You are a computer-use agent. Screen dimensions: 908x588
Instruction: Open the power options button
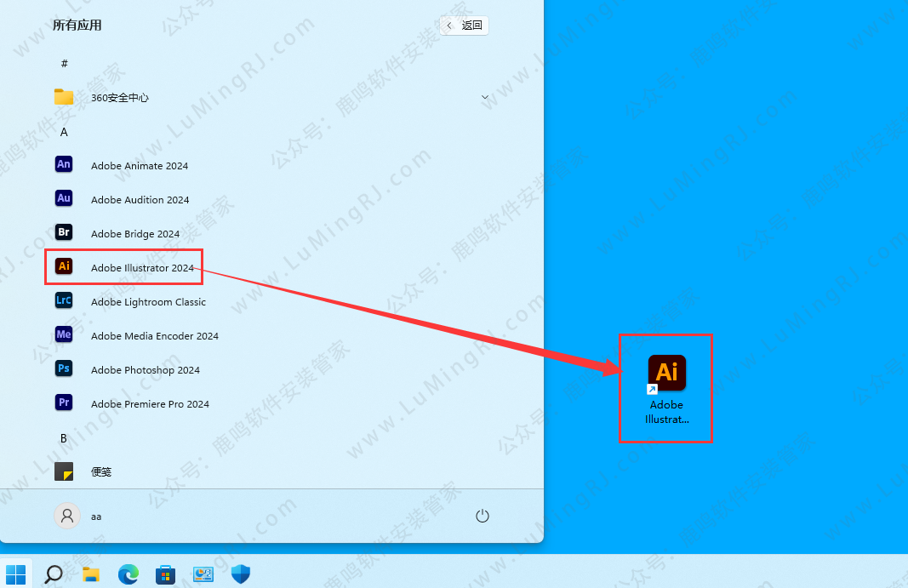point(483,516)
